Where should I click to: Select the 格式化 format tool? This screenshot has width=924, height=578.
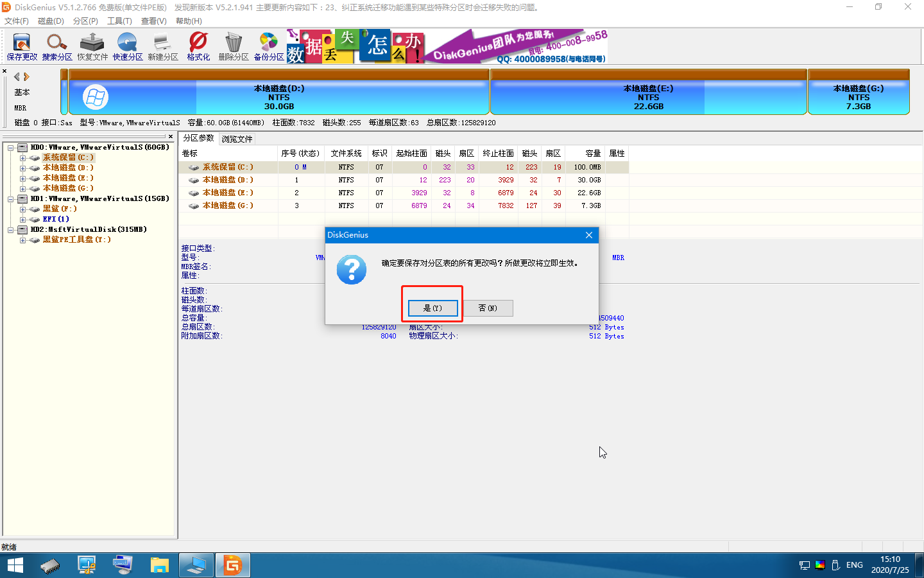pos(198,47)
